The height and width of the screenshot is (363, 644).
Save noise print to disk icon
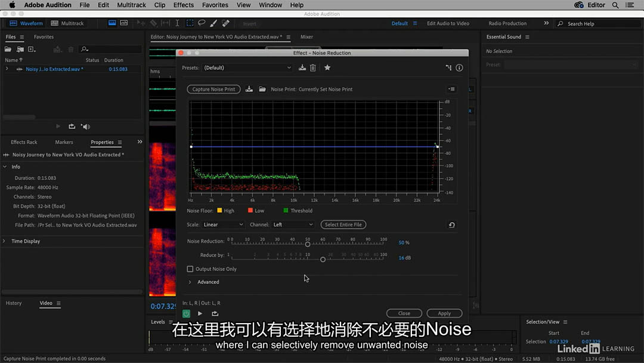[x=249, y=89]
